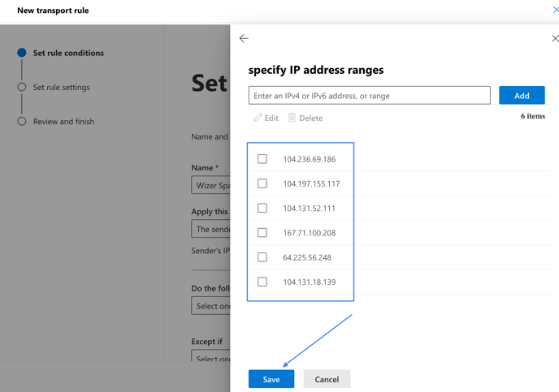Check the box for 104.197.155.117
The image size is (559, 392).
click(x=262, y=183)
